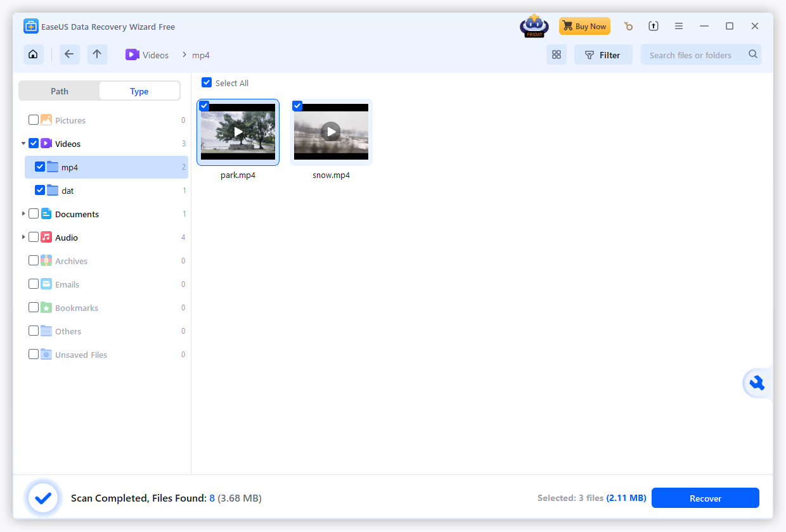Open the upgrade icon next to Buy Now
Image resolution: width=786 pixels, height=532 pixels.
tap(654, 26)
